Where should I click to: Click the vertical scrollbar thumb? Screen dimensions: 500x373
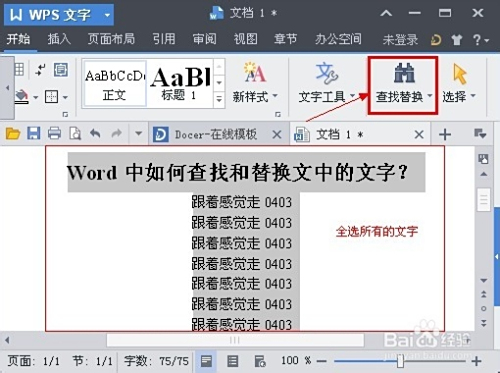[x=483, y=200]
